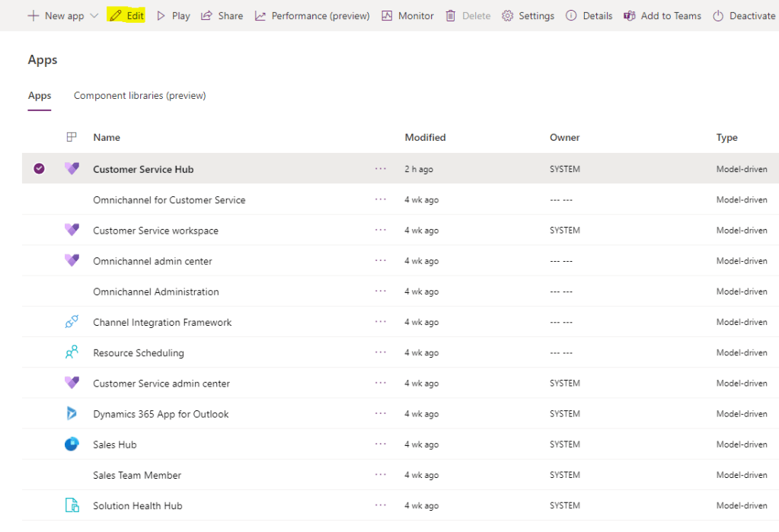Click the Deactivate power icon
Image resolution: width=779 pixels, height=532 pixels.
tap(718, 16)
